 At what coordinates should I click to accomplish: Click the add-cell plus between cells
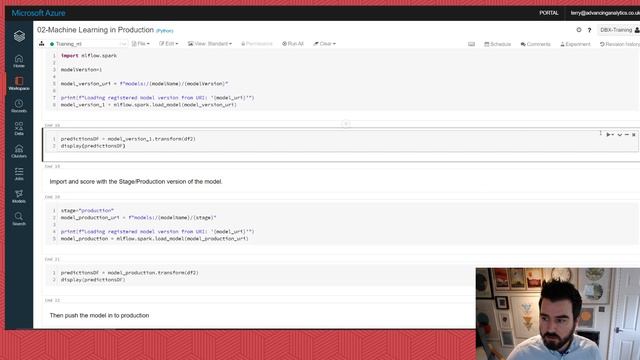click(345, 124)
